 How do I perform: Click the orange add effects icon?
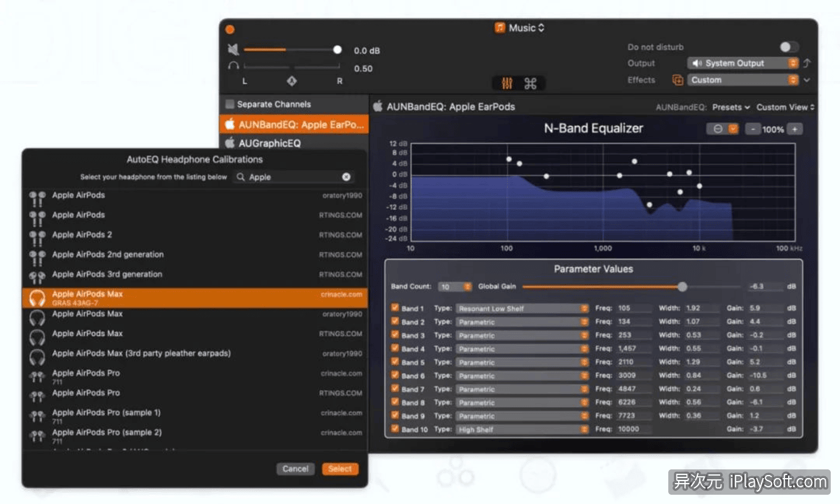click(678, 80)
